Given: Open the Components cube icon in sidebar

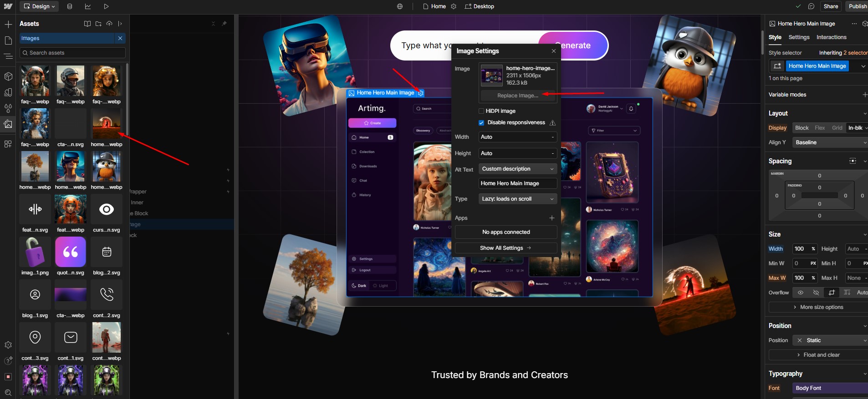Looking at the screenshot, I should [x=8, y=76].
